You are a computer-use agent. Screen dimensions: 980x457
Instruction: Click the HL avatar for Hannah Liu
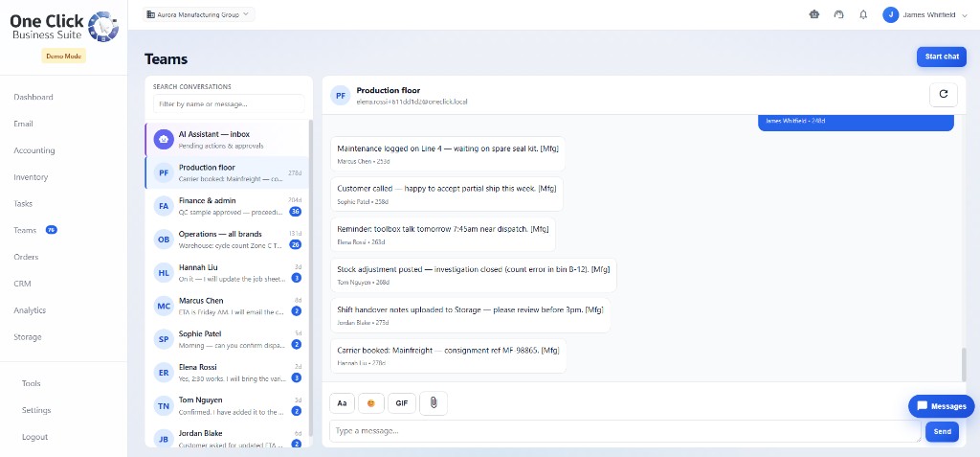click(x=164, y=272)
